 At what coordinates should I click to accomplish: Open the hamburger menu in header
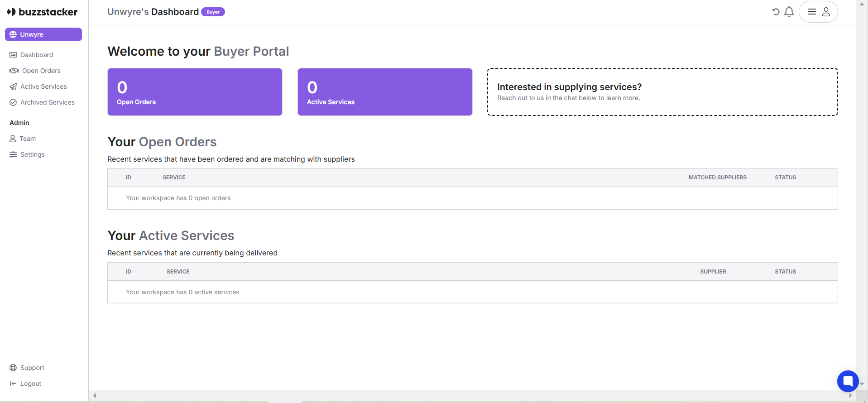point(812,12)
